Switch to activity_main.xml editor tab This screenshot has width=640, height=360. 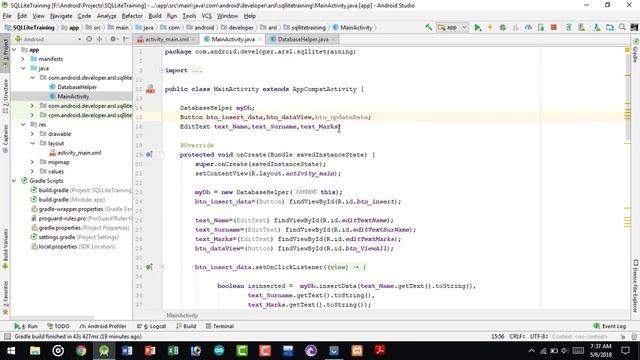167,39
